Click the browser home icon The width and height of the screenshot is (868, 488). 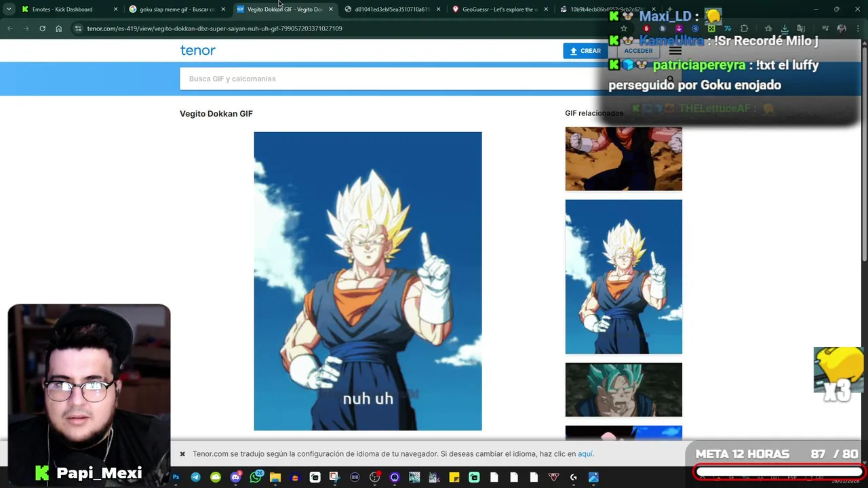58,28
